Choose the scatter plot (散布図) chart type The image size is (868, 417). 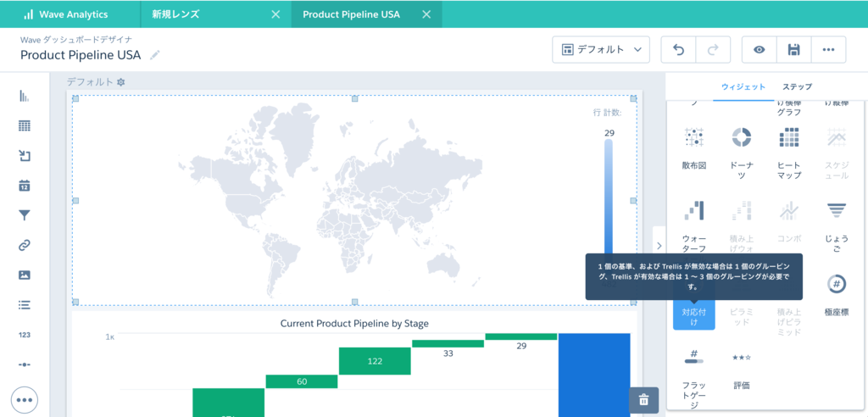coord(694,148)
